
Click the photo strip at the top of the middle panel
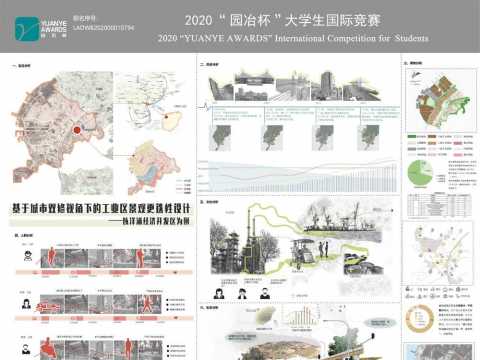[295, 85]
